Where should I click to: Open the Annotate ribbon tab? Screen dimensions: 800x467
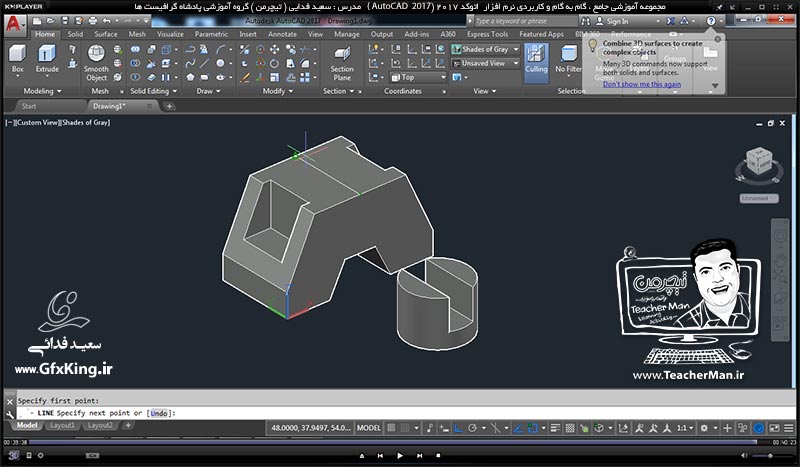[x=282, y=34]
